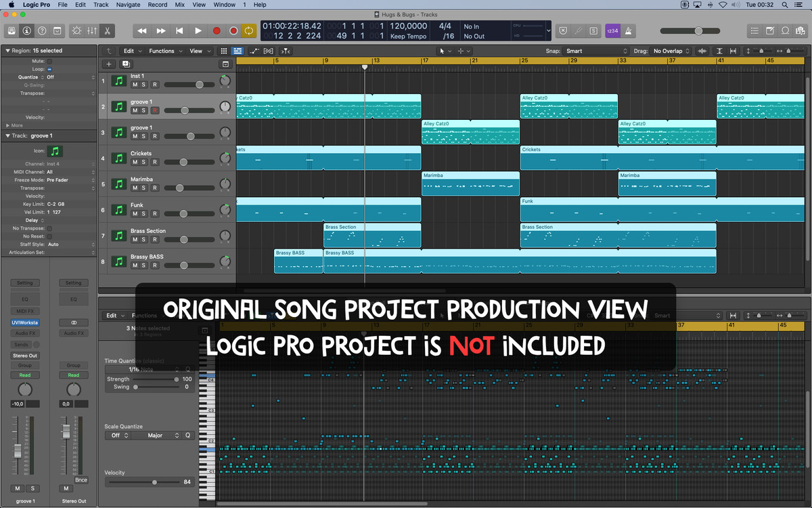
Task: Open Note Pads icon
Action: (x=770, y=30)
